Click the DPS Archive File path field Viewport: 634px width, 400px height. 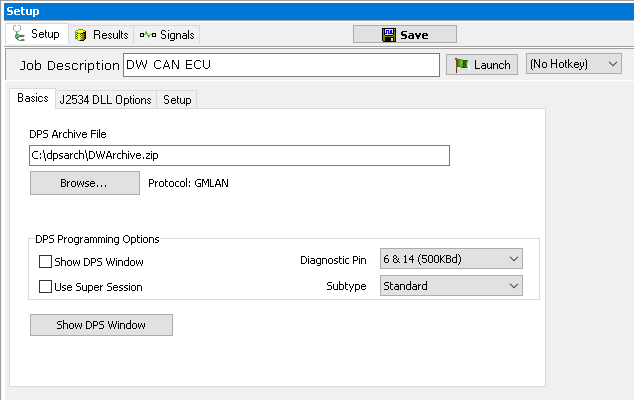239,155
